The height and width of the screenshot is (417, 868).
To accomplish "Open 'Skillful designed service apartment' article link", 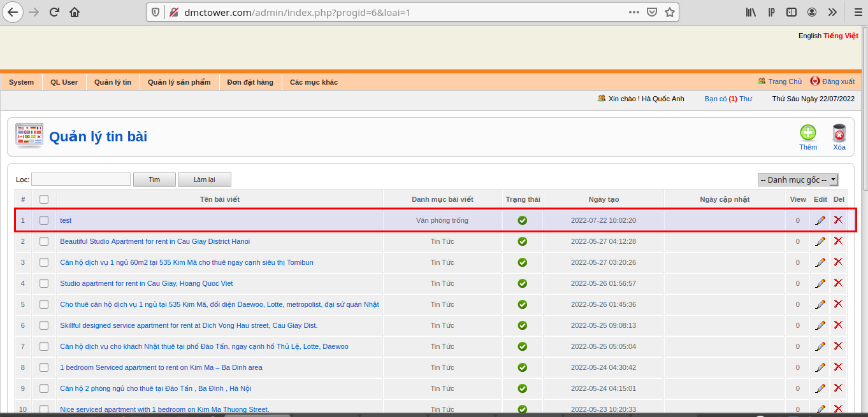I will pyautogui.click(x=189, y=325).
